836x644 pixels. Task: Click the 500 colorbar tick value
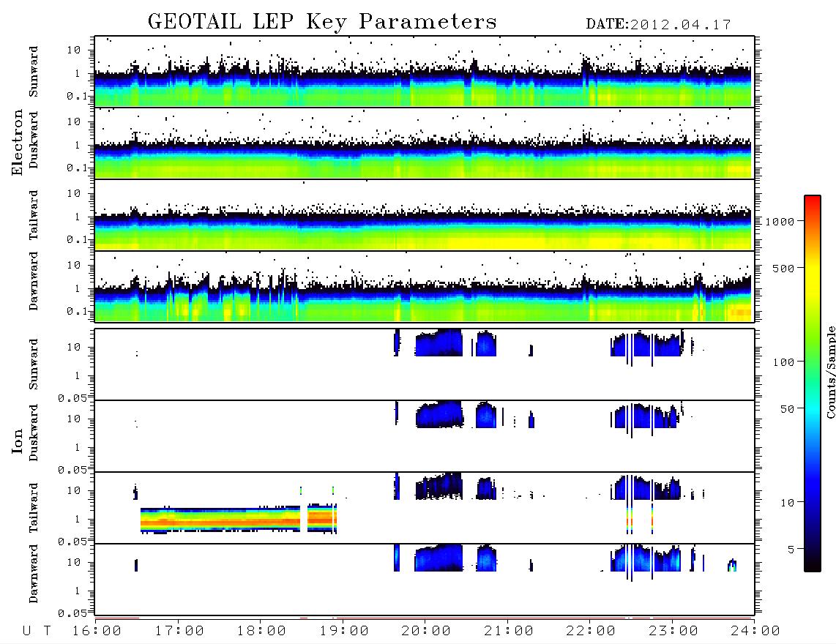click(783, 268)
